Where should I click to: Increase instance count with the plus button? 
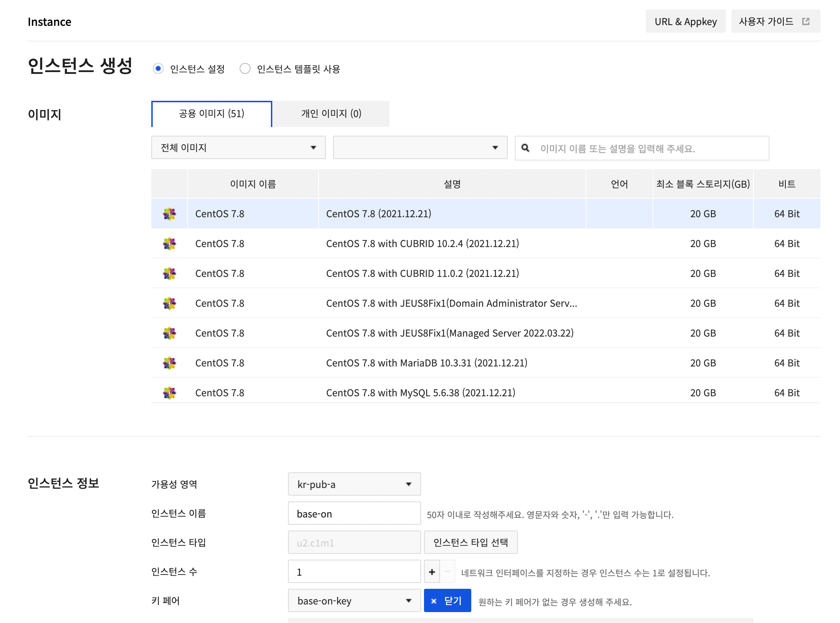pyautogui.click(x=432, y=572)
